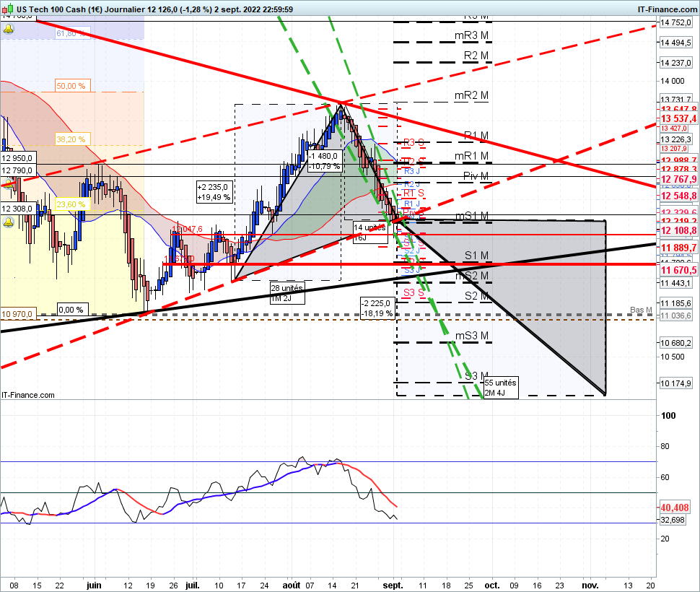Viewport: 700px width, 592px height.
Task: Click the oct. date on the time axis
Action: (492, 586)
